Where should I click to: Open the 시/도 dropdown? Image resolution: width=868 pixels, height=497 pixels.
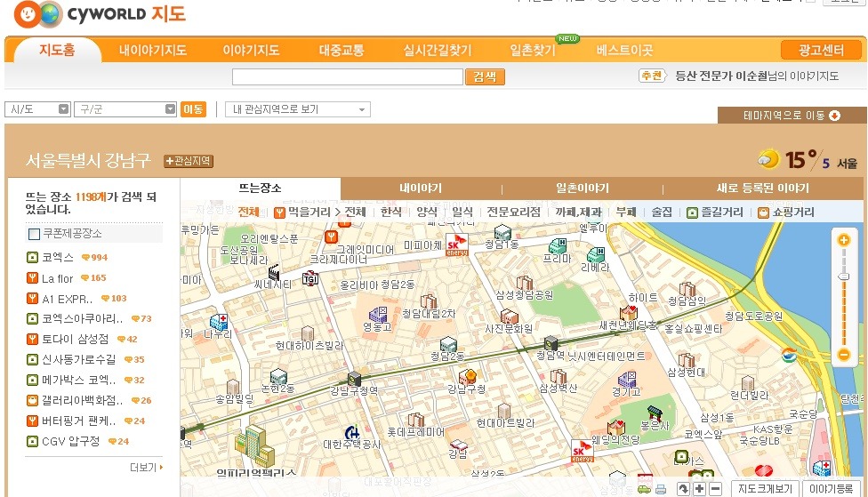click(37, 109)
